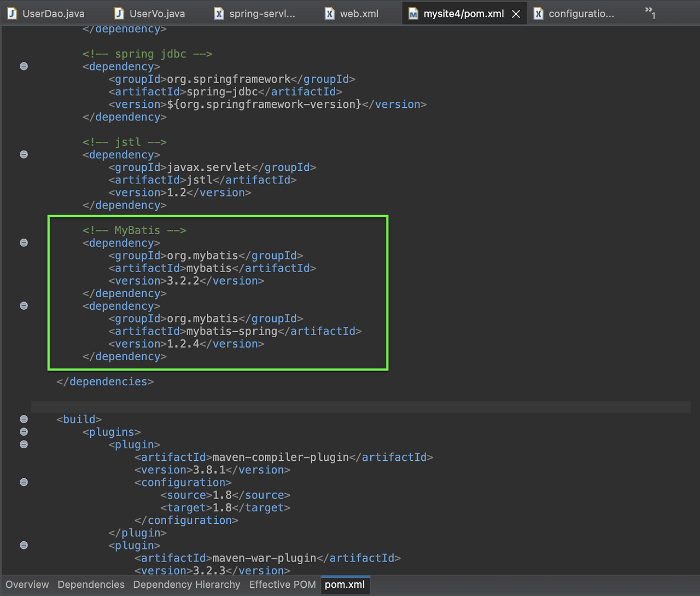700x596 pixels.
Task: Close the mysite4/pom.xml editor tab
Action: tap(516, 13)
